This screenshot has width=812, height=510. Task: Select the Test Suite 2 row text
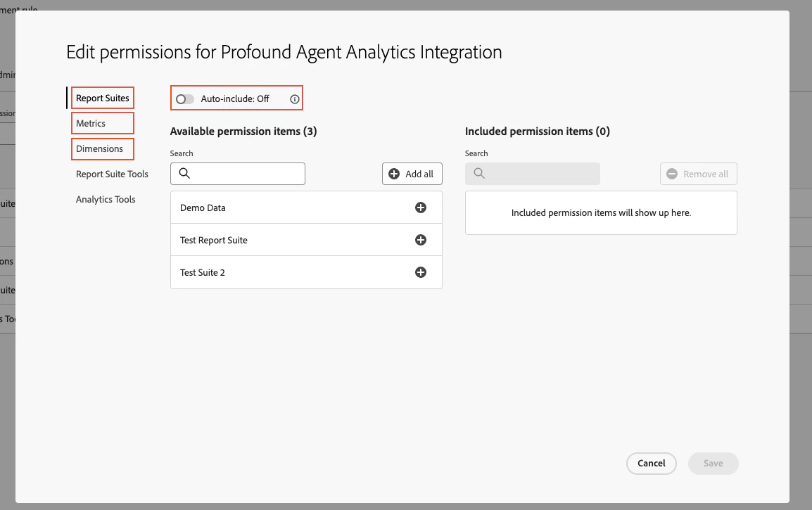202,272
